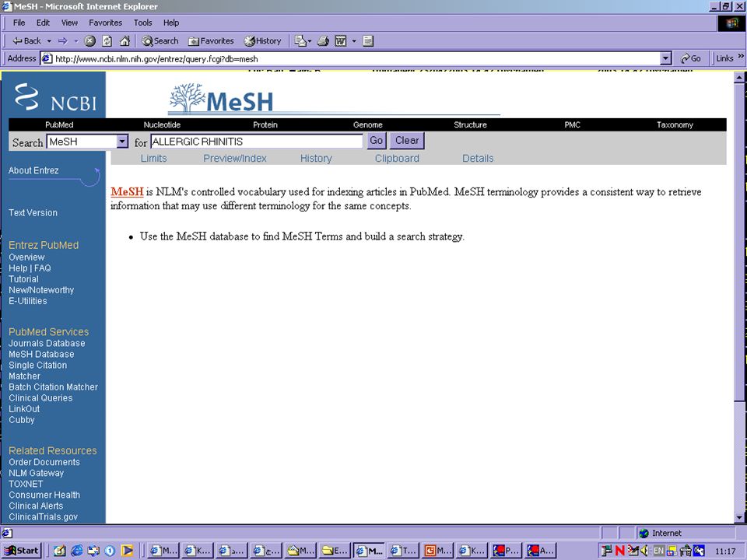
Task: Open the Clipboard tab
Action: (397, 159)
